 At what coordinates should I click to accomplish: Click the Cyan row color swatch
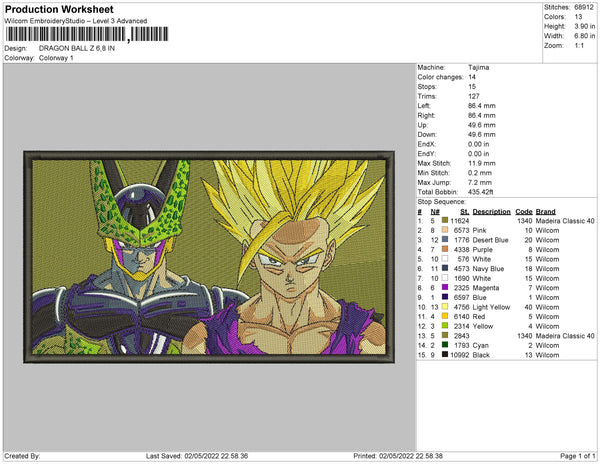pos(445,345)
